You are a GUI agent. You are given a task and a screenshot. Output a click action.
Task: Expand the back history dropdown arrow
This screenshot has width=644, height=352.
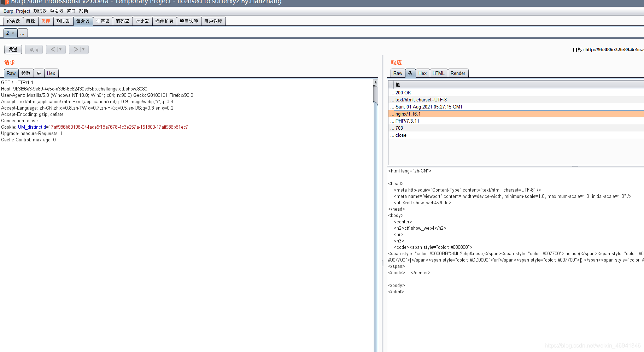pos(61,49)
